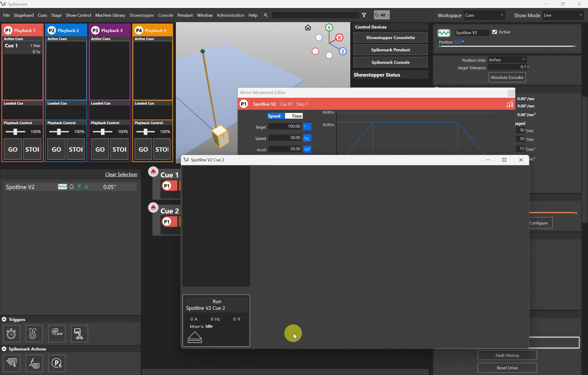Select the stopwatch timer trigger
Screen dimensions: 588x375
(x=12, y=334)
